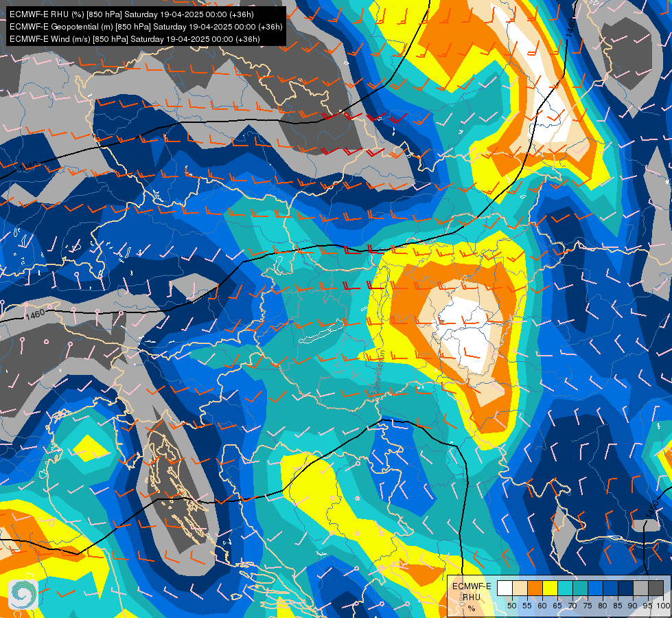
Task: Click the 100 legend tick label
Action: click(x=663, y=606)
